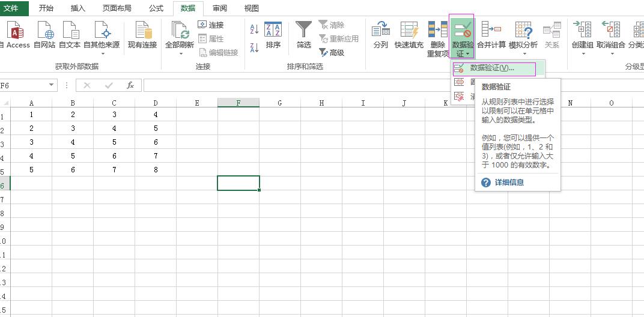Viewport: 644px width, 317px height.
Task: Open 模拟分析 what-if analysis dropdown
Action: [x=523, y=38]
